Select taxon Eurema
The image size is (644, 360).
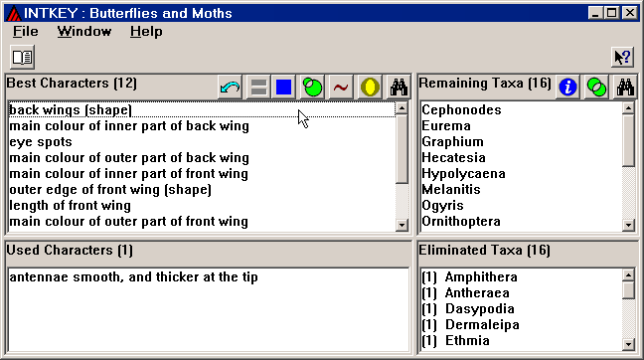click(521, 125)
